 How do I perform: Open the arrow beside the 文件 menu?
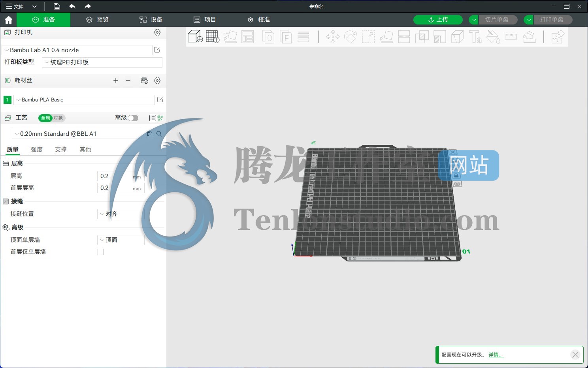34,6
